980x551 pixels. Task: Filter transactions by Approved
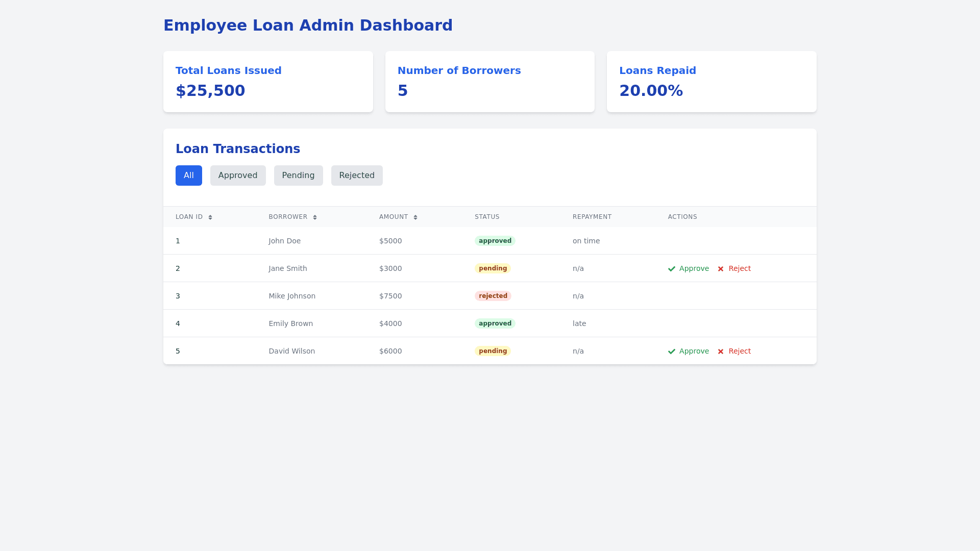238,176
